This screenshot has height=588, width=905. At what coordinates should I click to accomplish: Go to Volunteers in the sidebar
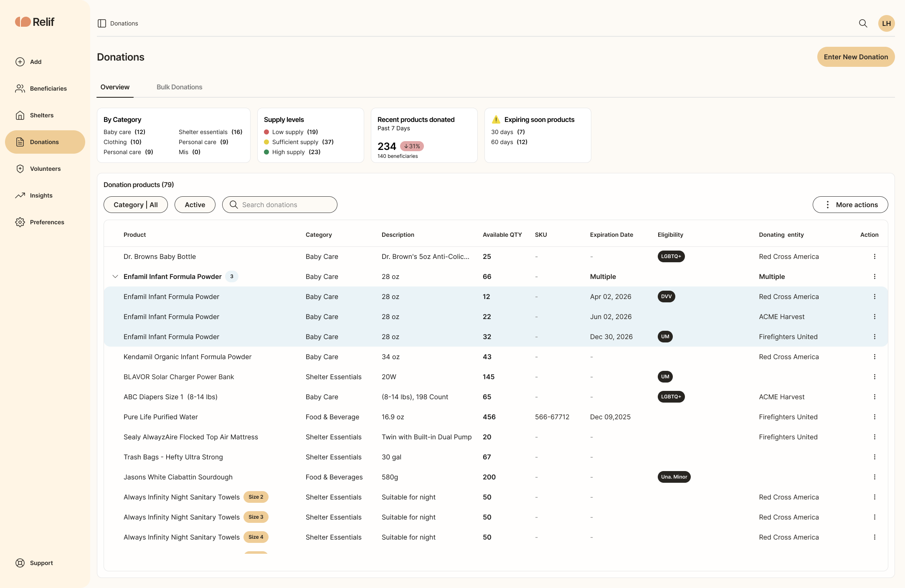tap(45, 169)
